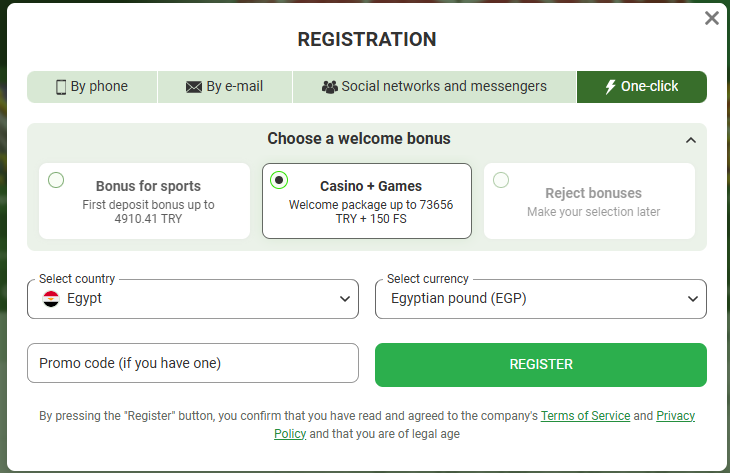
Task: Close the registration dialog with X
Action: (712, 18)
